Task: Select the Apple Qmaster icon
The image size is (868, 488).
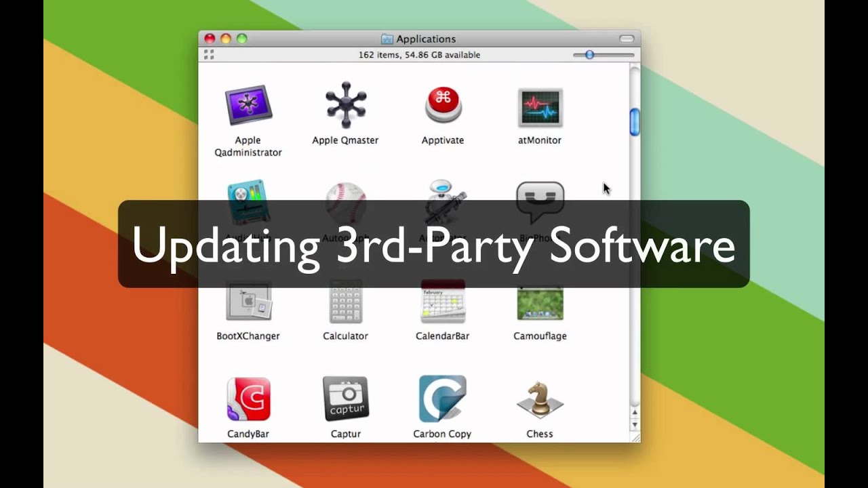Action: coord(345,105)
